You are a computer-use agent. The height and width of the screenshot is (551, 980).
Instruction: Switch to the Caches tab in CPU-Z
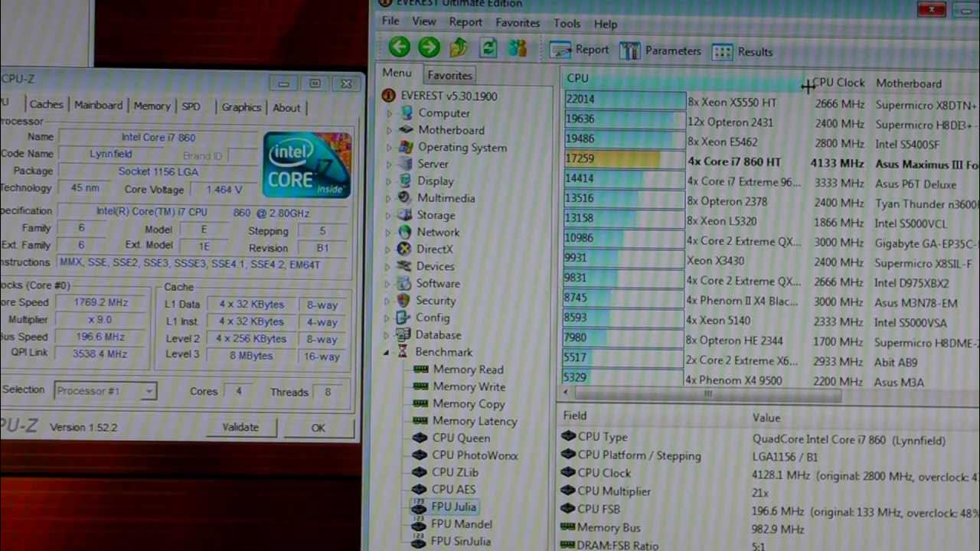46,104
